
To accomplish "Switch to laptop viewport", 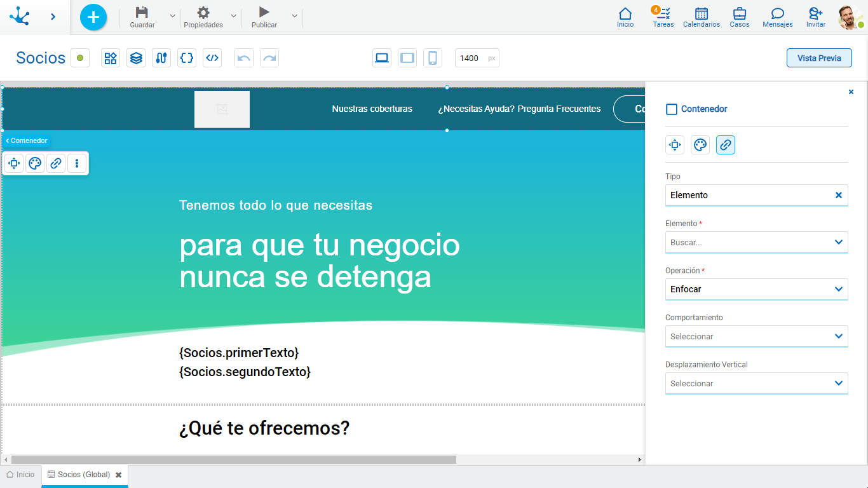I will click(382, 58).
